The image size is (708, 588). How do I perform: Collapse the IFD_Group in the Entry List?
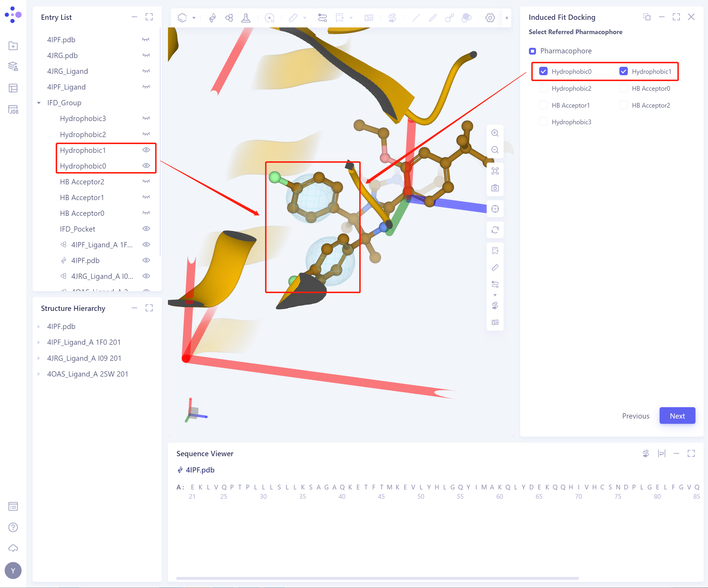pos(39,103)
